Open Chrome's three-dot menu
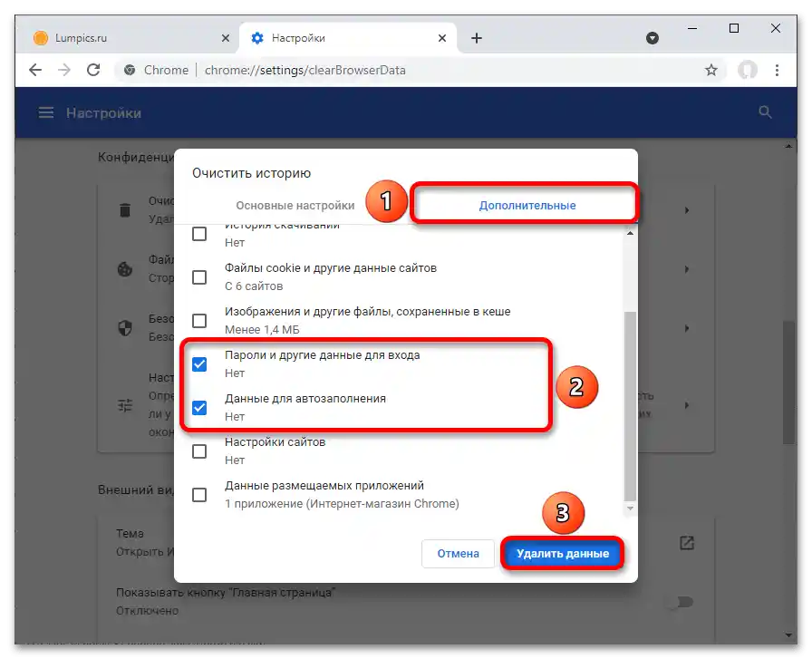 tap(777, 70)
